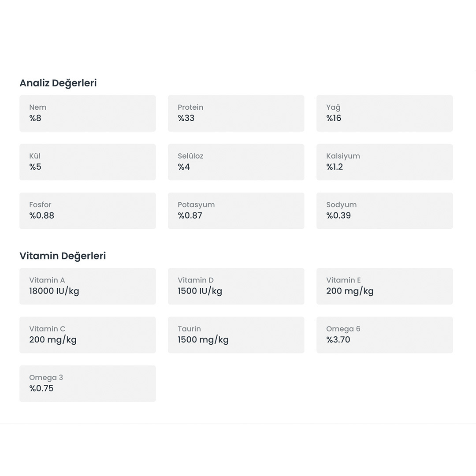This screenshot has height=476, width=476.
Task: Select the Taurin 1500 mg/kg card
Action: coord(236,335)
